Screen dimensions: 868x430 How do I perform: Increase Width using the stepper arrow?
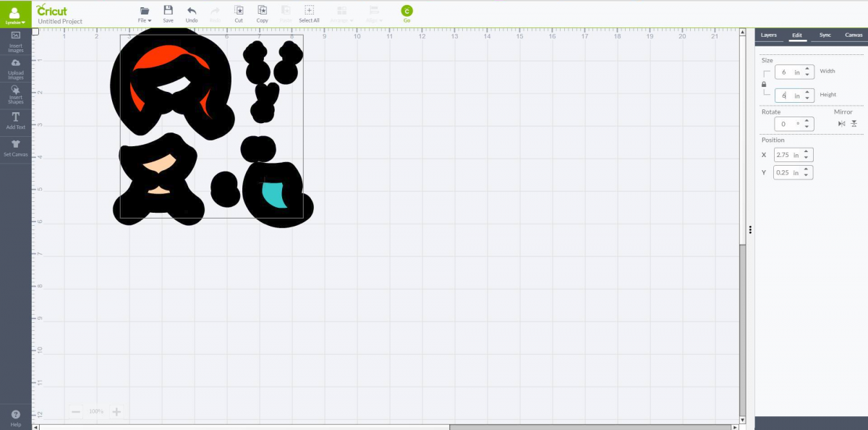point(806,68)
